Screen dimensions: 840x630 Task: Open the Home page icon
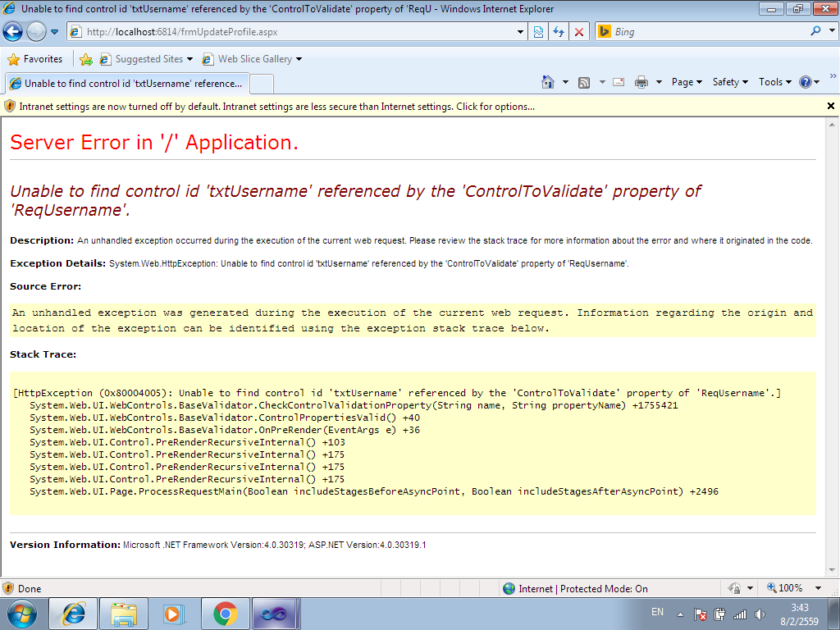pos(548,82)
